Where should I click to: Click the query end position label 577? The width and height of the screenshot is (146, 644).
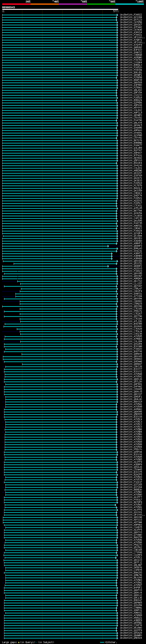point(115,11)
